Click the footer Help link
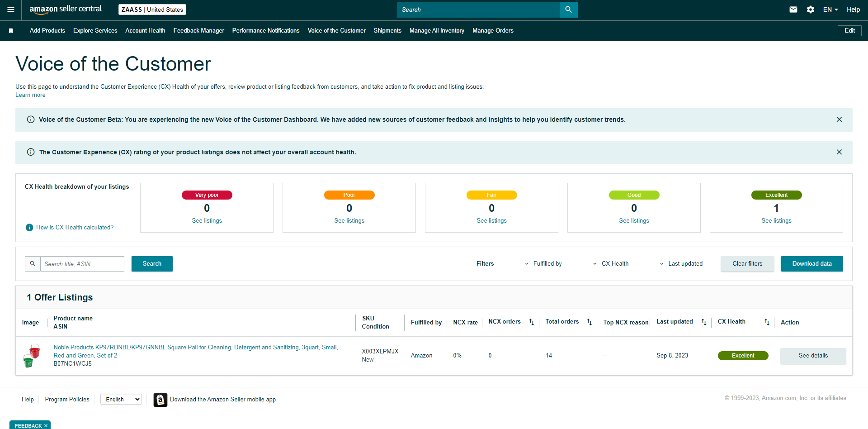868x429 pixels. 28,400
